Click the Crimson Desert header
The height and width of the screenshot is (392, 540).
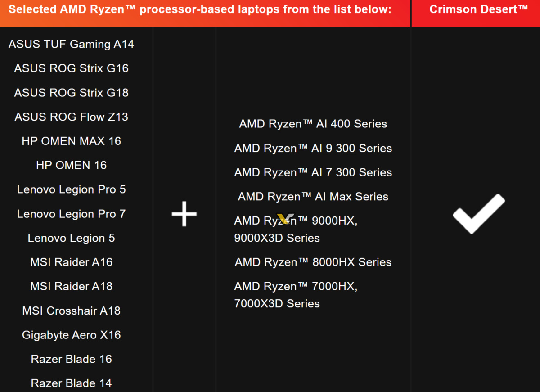pos(478,9)
